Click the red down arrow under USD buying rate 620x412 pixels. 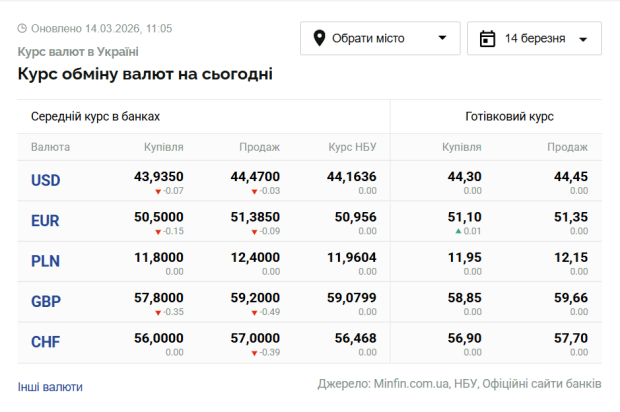click(157, 191)
